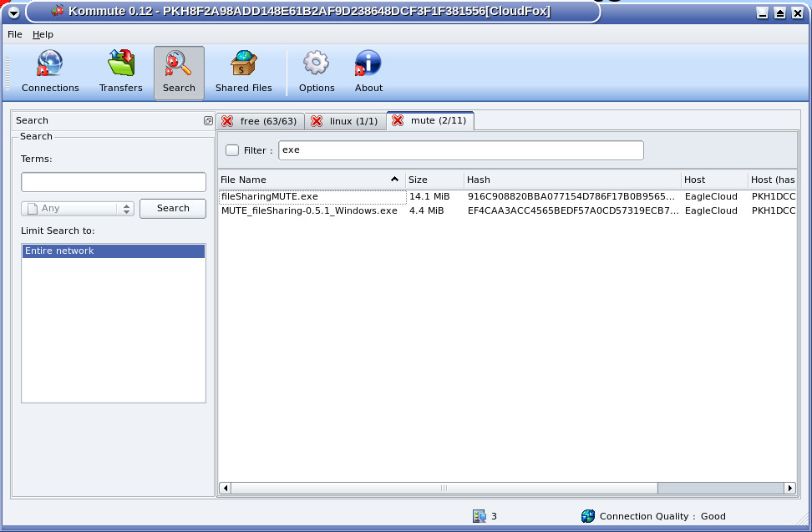Viewport: 812px width, 532px height.
Task: Select 'Entire network' in the limit list
Action: point(114,251)
